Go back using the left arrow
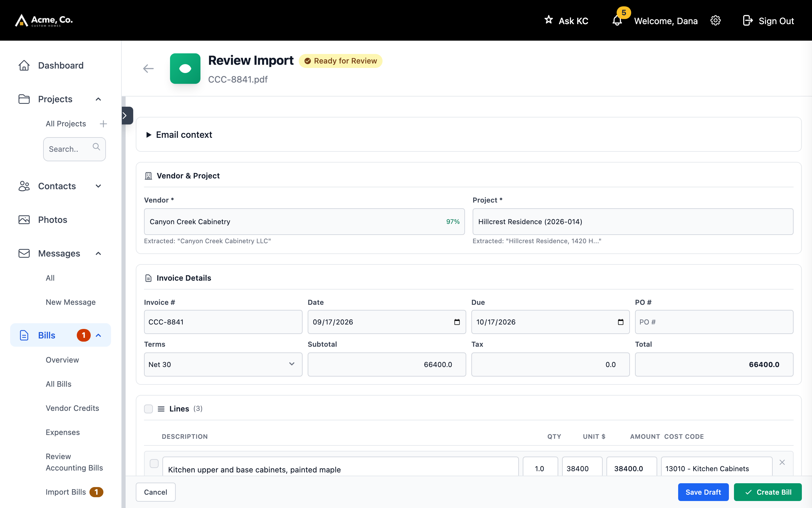Screen dimensions: 812x508 pyautogui.click(x=148, y=69)
